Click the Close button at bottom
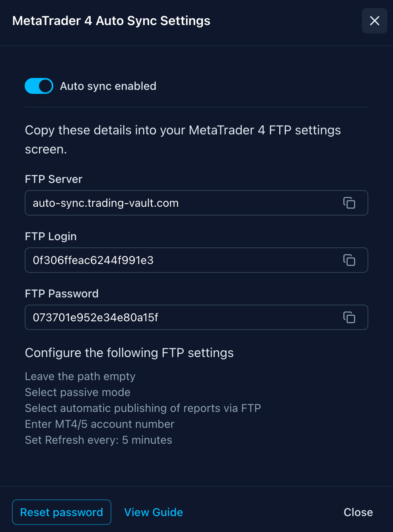Screen dimensions: 393x532 (358, 512)
